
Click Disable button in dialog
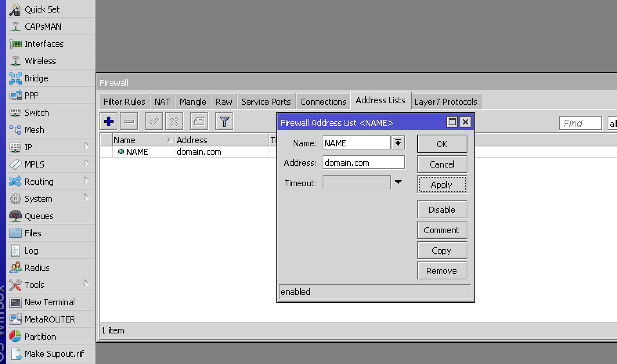442,209
